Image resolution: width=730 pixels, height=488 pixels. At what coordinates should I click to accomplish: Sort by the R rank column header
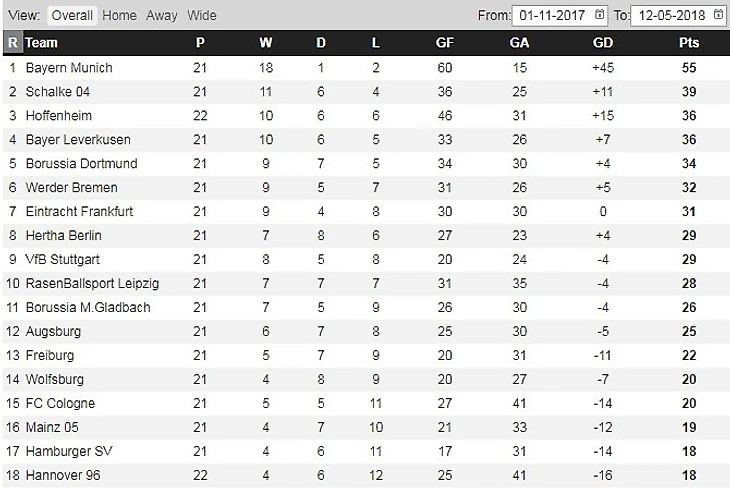click(x=13, y=43)
